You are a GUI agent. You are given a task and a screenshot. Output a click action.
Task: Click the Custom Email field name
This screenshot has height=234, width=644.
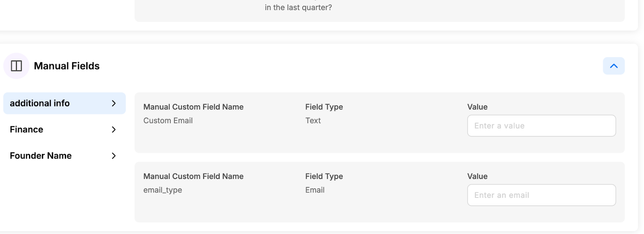pos(168,121)
